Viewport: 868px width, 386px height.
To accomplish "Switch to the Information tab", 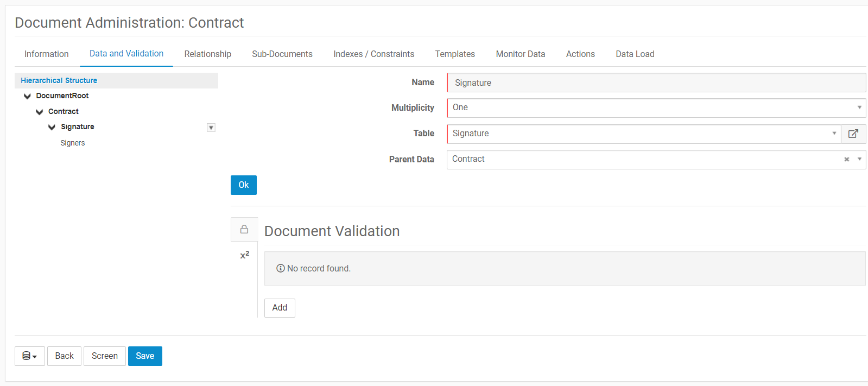I will click(x=46, y=54).
